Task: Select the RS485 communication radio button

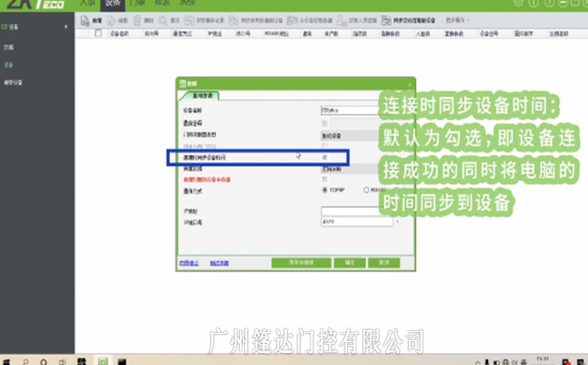Action: tap(366, 190)
